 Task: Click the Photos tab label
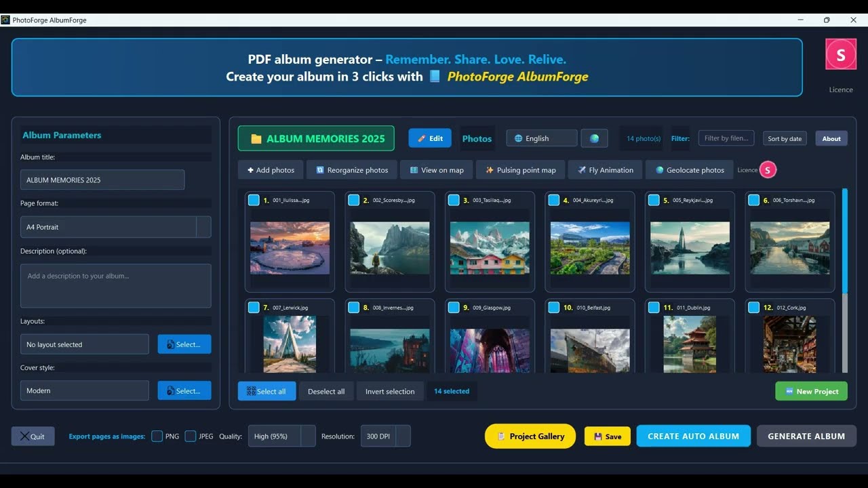pyautogui.click(x=477, y=138)
